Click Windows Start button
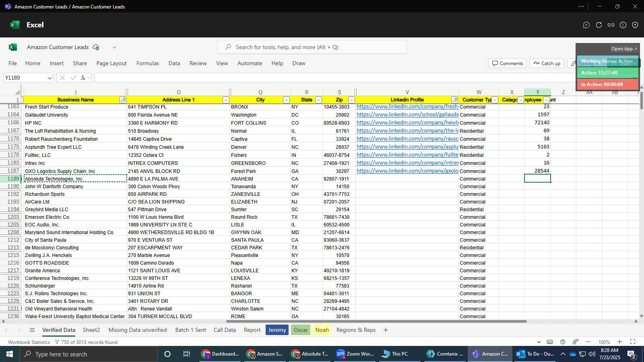 (x=10, y=354)
